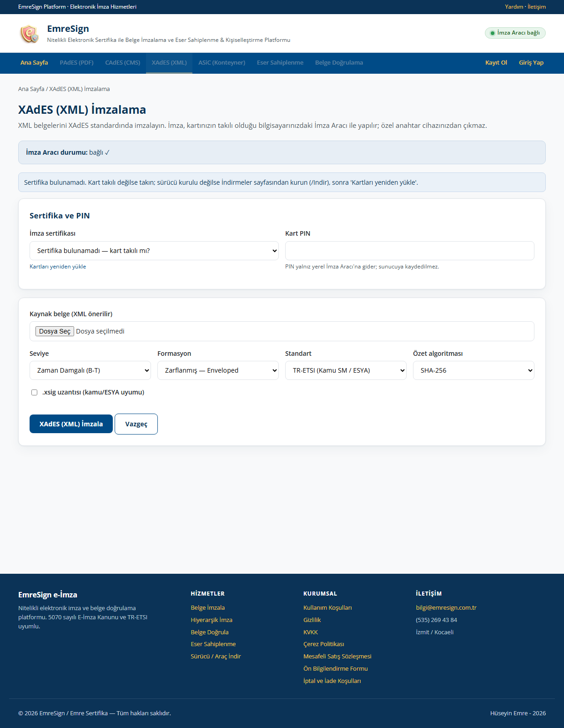Click the bilgi@emresign.com.tr email link
564x728 pixels.
(446, 608)
